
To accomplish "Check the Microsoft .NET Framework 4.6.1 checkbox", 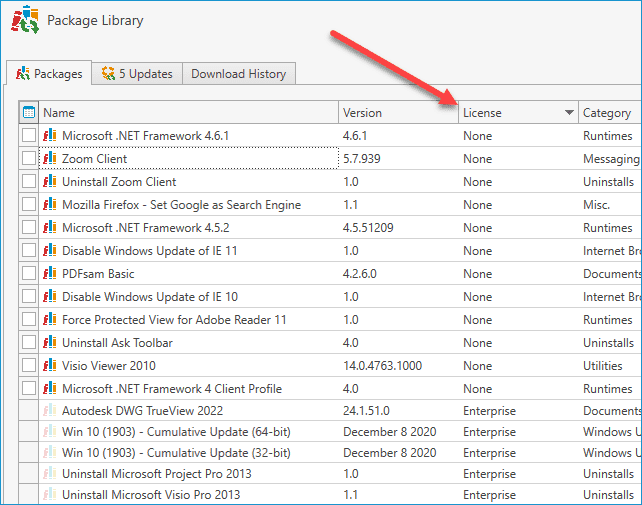I will pos(29,135).
